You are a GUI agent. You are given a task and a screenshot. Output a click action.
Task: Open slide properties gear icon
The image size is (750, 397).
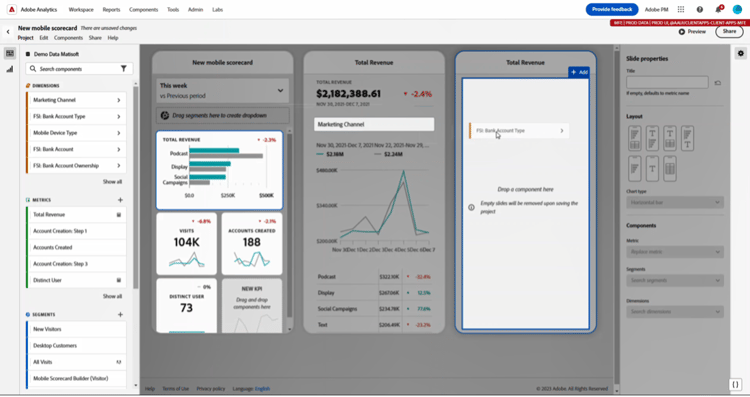pos(740,53)
